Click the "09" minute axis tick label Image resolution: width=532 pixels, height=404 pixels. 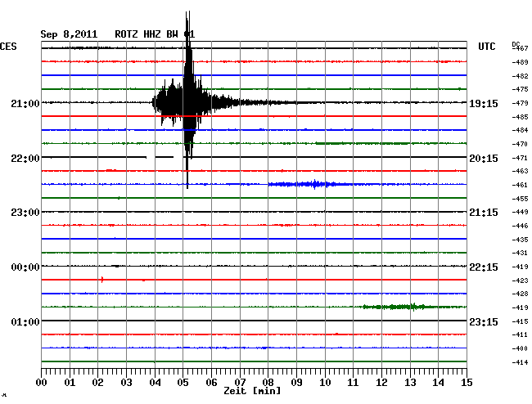[x=296, y=383]
